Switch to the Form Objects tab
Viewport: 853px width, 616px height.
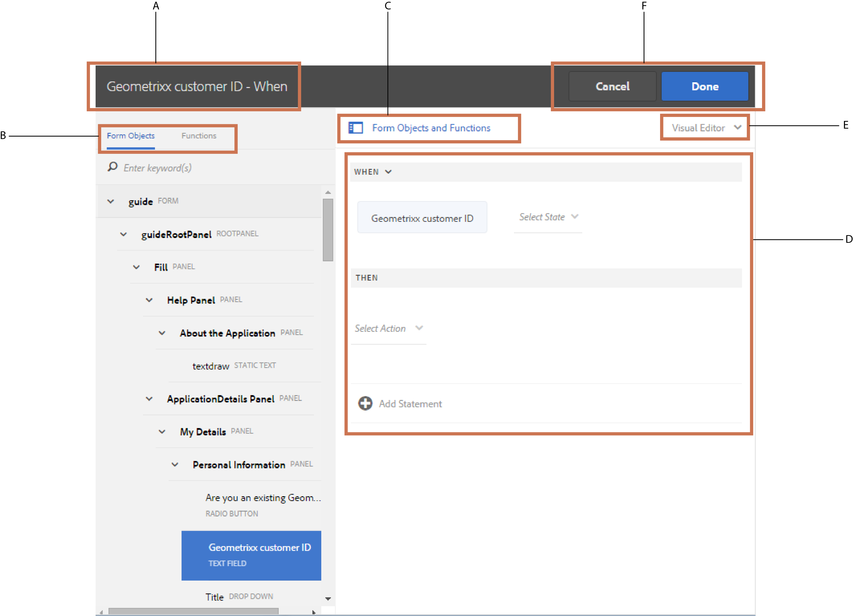[130, 136]
